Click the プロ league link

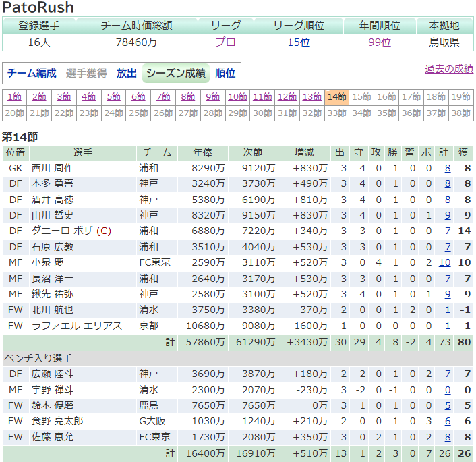tap(226, 42)
